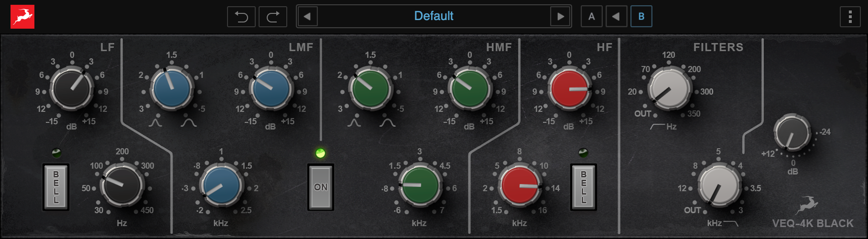Click the redo arrow button
Screen dimensions: 868x239
pos(273,17)
